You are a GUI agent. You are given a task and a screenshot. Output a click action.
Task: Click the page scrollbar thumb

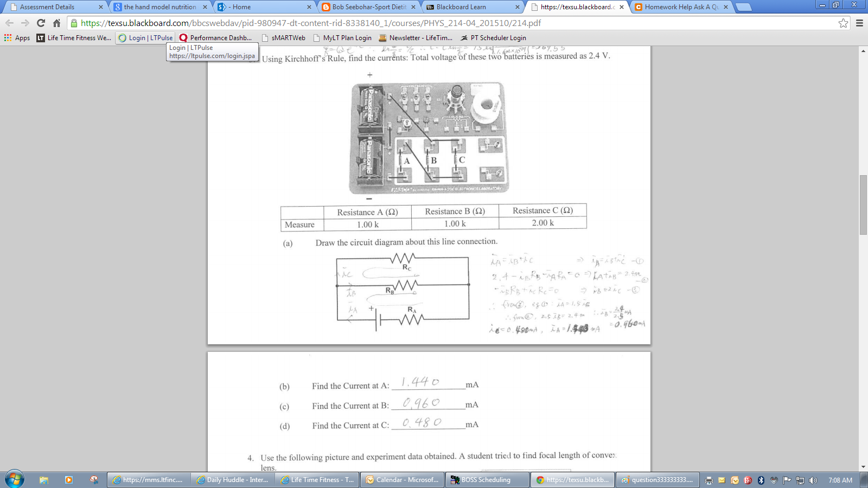coord(863,205)
